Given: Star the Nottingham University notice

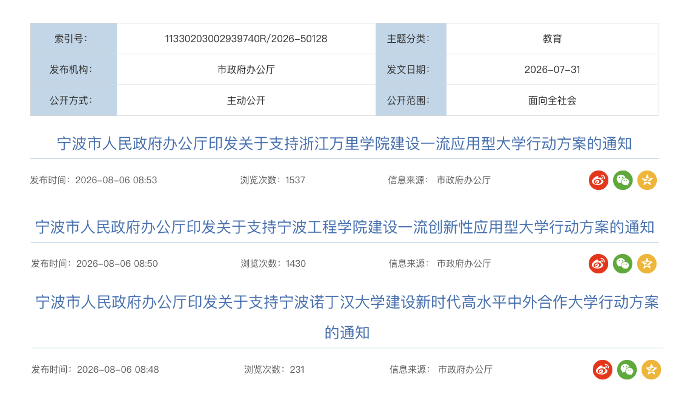Looking at the screenshot, I should (651, 370).
